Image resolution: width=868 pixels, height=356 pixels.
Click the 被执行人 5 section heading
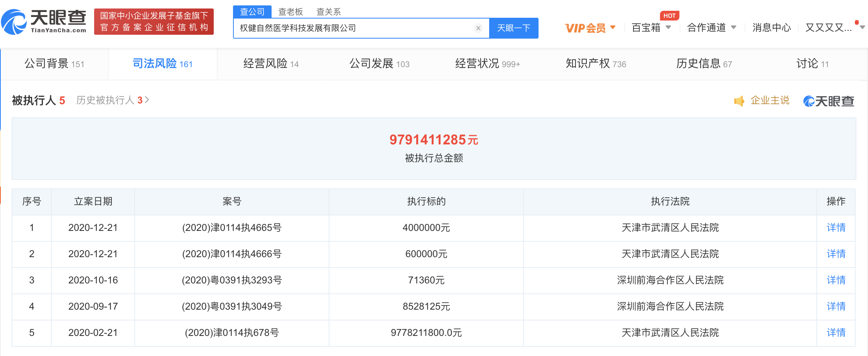click(39, 100)
